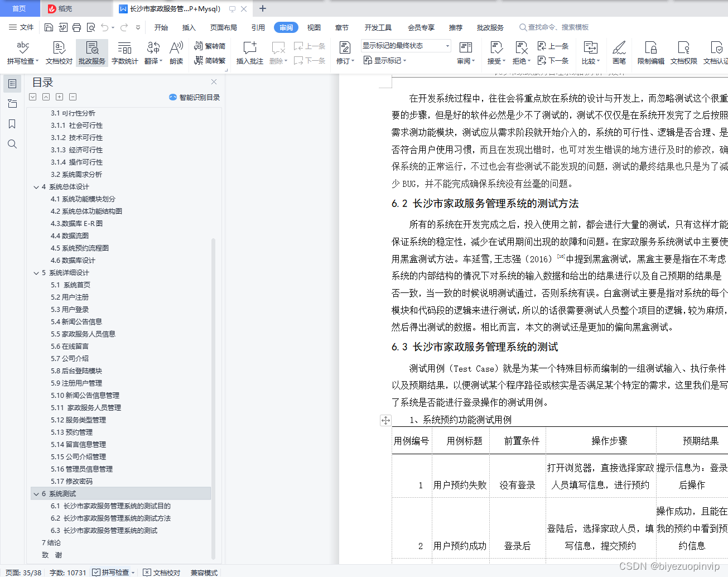This screenshot has height=577, width=728.
Task: Activate the 画笔 ink pen tool
Action: tap(619, 53)
